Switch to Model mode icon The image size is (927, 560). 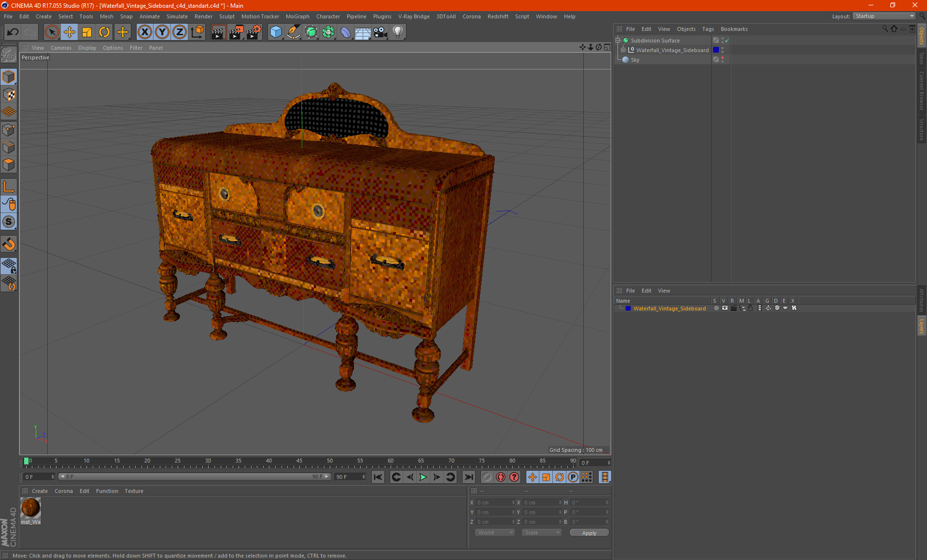(x=9, y=77)
